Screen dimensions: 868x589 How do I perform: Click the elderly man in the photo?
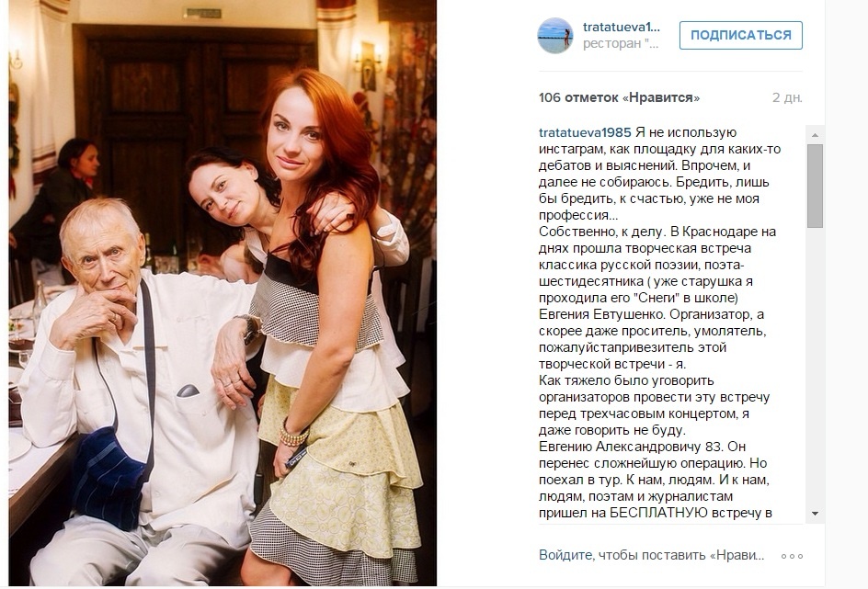pos(127,387)
